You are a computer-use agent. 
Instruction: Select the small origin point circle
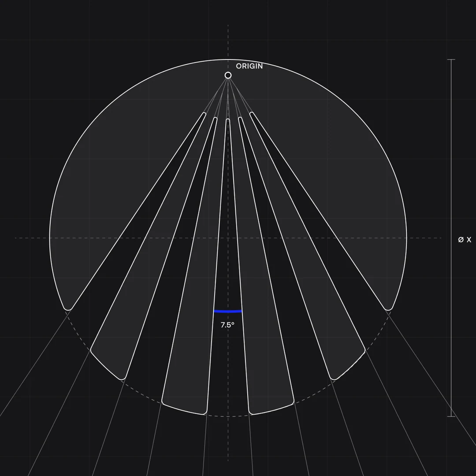228,75
